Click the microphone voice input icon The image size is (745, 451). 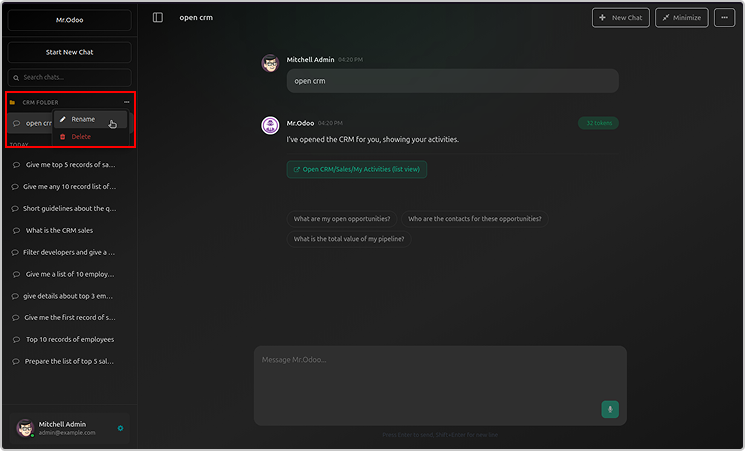610,409
